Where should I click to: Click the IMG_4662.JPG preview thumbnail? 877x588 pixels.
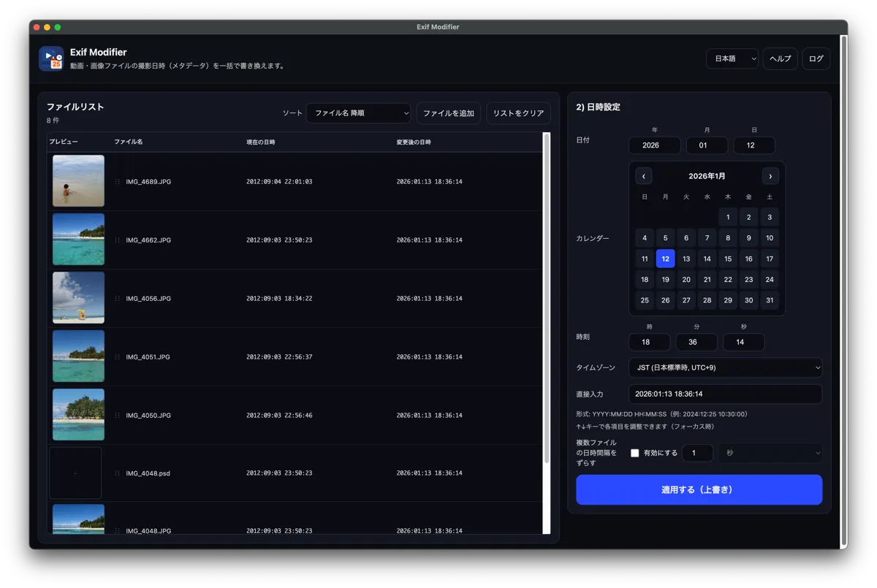click(78, 239)
